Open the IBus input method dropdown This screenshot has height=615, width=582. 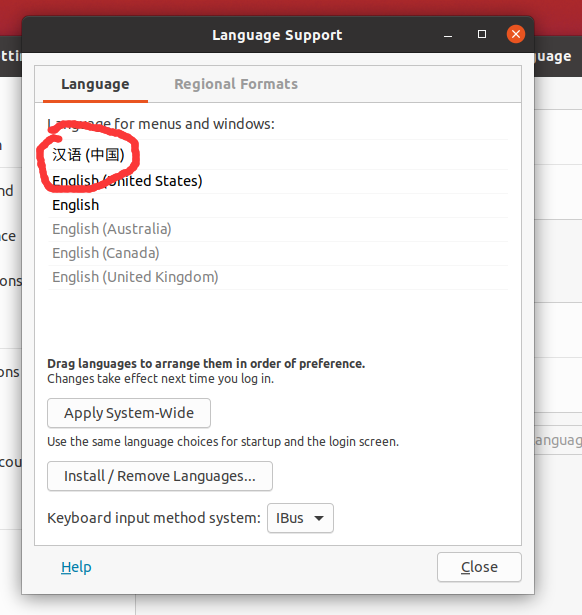300,518
